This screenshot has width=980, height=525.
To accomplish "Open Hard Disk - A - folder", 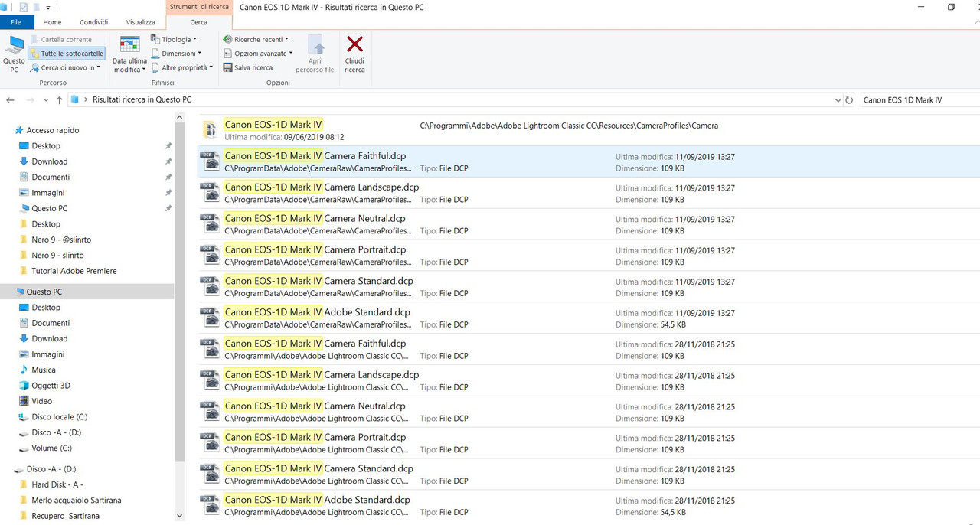I will coord(57,484).
